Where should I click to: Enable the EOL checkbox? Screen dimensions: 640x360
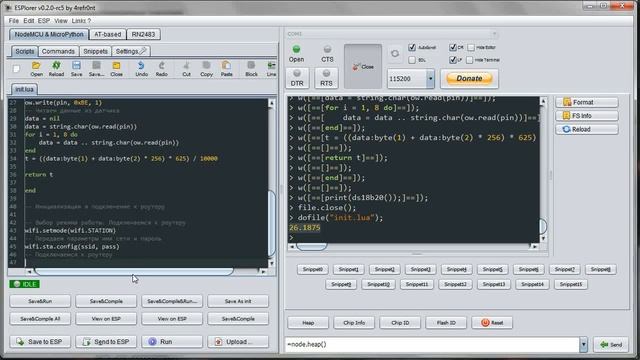click(x=412, y=60)
